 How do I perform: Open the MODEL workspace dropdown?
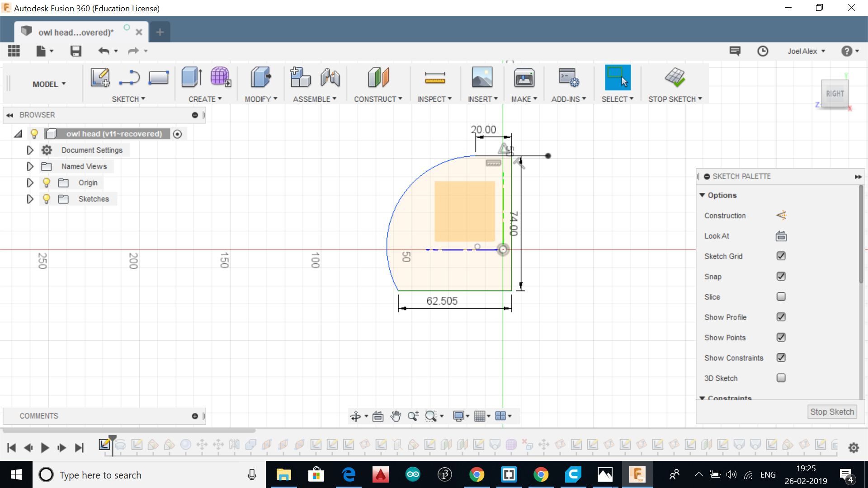pyautogui.click(x=49, y=84)
